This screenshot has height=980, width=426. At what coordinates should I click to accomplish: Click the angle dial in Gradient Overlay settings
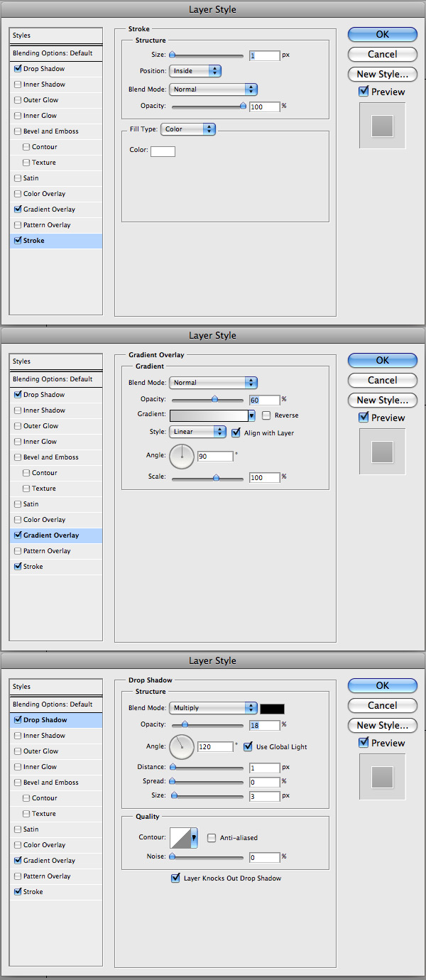coord(182,456)
